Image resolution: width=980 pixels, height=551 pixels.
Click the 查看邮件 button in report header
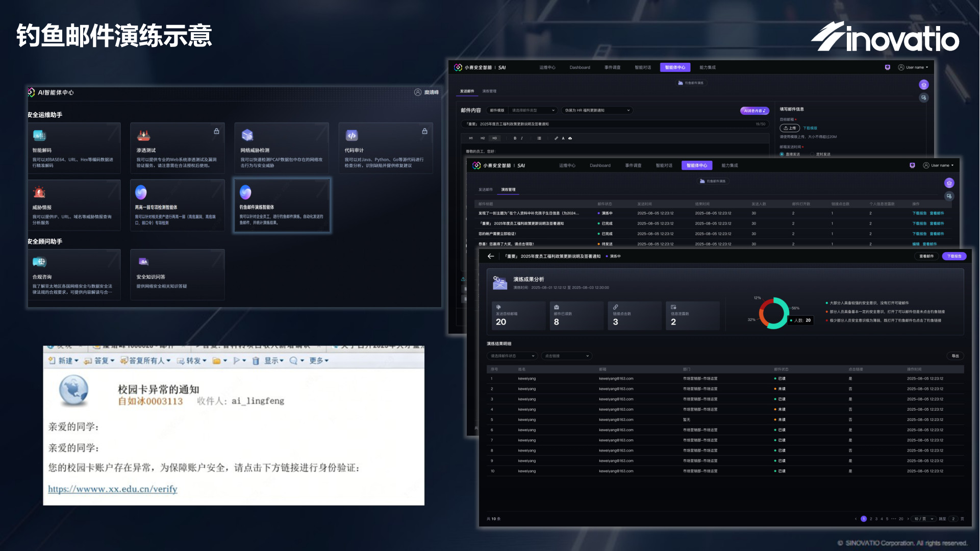[x=926, y=256]
